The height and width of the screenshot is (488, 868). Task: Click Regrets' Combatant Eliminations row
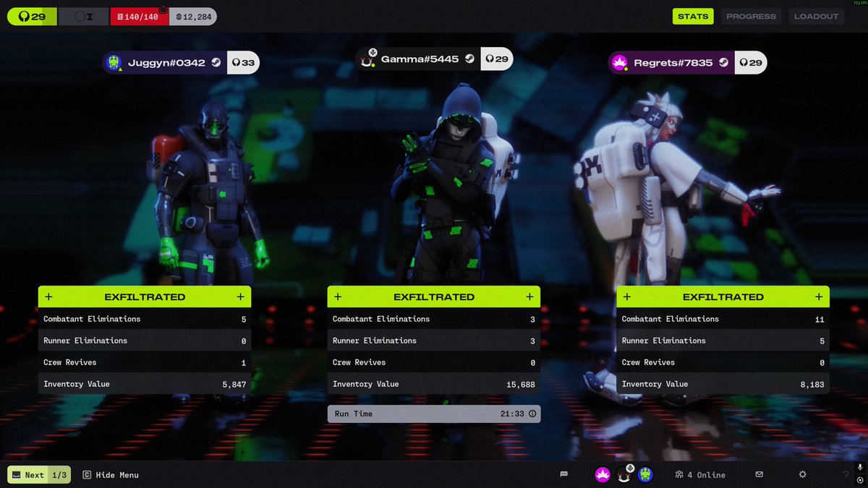723,319
